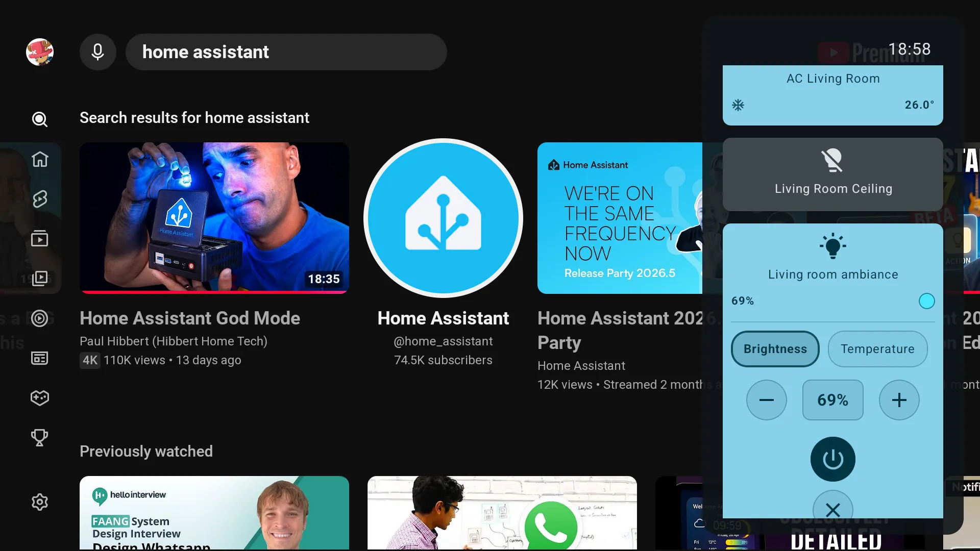Go to Home in the sidebar

pyautogui.click(x=40, y=159)
